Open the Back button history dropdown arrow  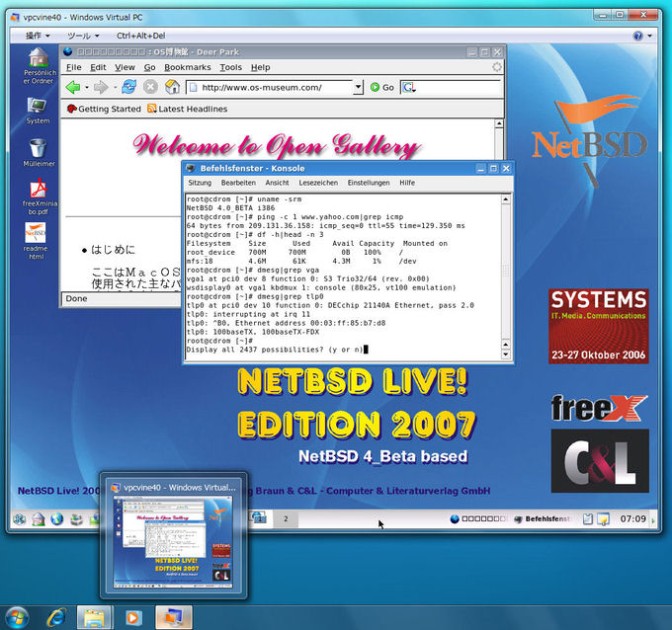[87, 87]
